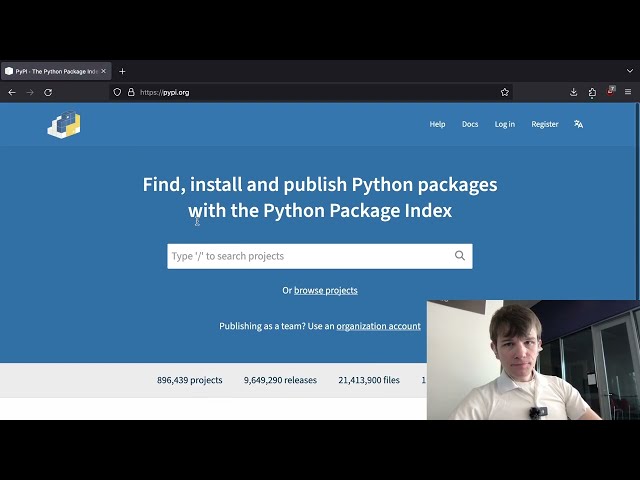The width and height of the screenshot is (640, 480).
Task: Click the browser forward arrow
Action: [30, 92]
